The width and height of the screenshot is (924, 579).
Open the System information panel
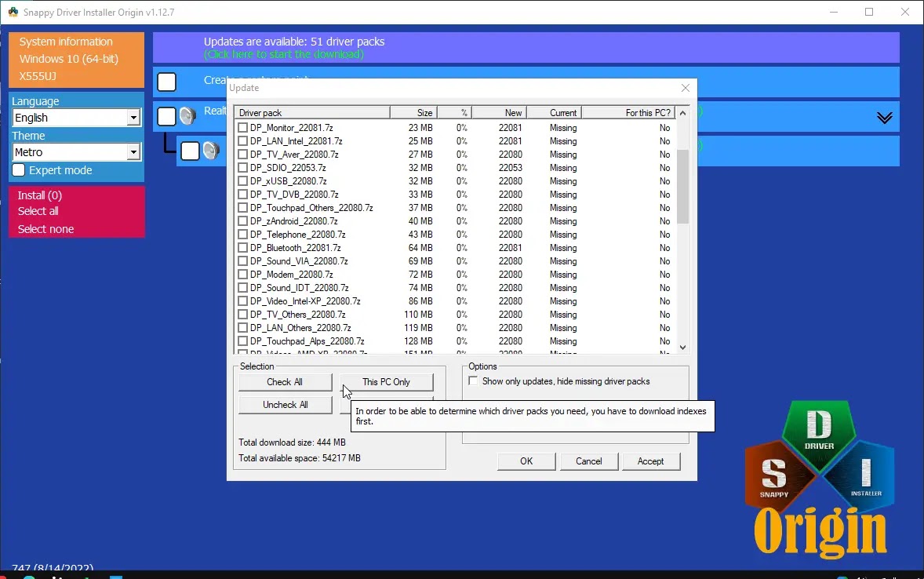65,42
